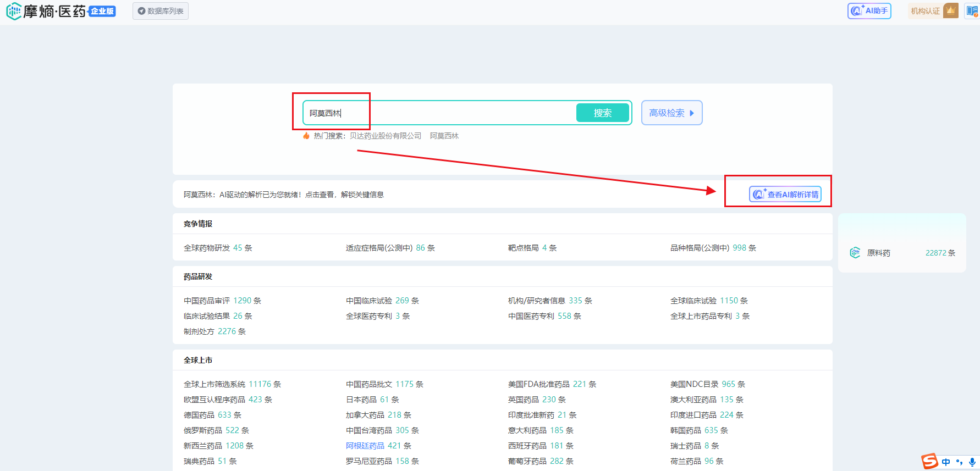Expand the 高级检索 advanced search
The width and height of the screenshot is (980, 471).
[x=671, y=113]
